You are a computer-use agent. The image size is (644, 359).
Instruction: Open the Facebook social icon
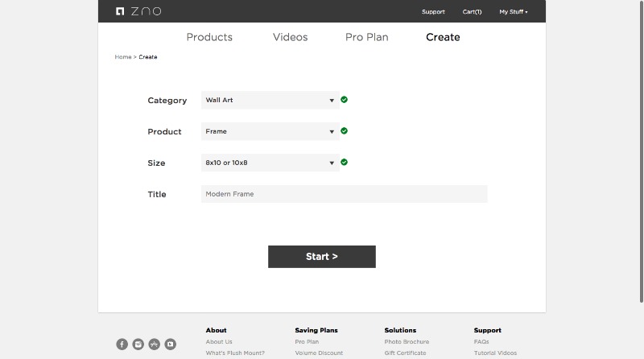(x=122, y=345)
